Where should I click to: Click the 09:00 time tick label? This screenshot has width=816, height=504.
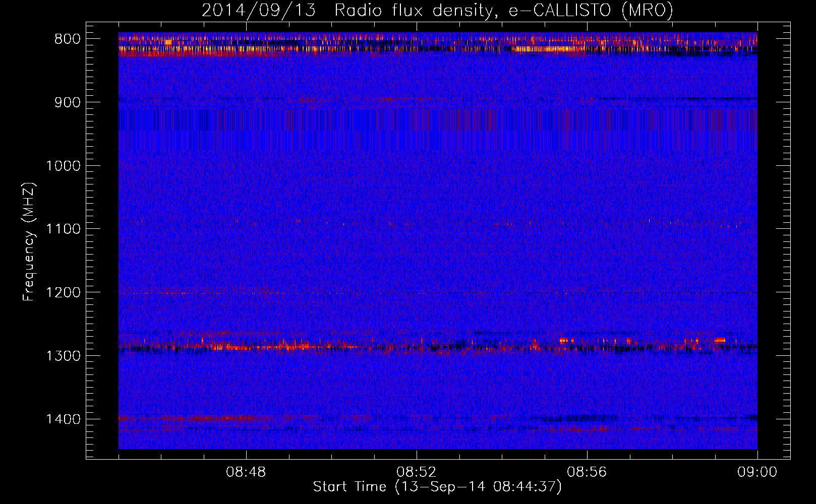click(x=757, y=472)
